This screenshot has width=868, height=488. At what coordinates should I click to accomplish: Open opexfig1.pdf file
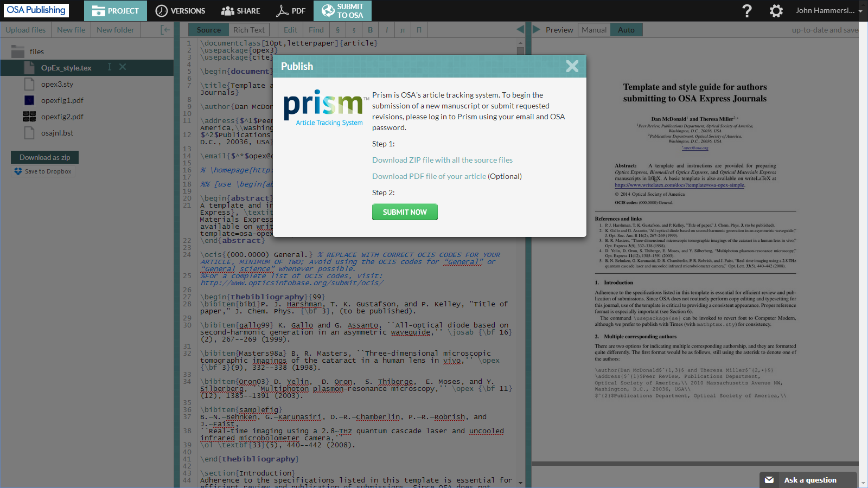click(62, 100)
